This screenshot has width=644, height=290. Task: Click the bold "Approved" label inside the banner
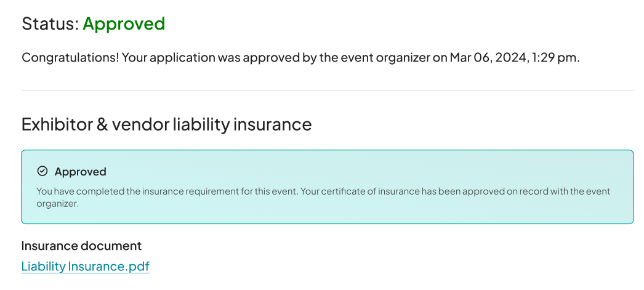coord(80,172)
